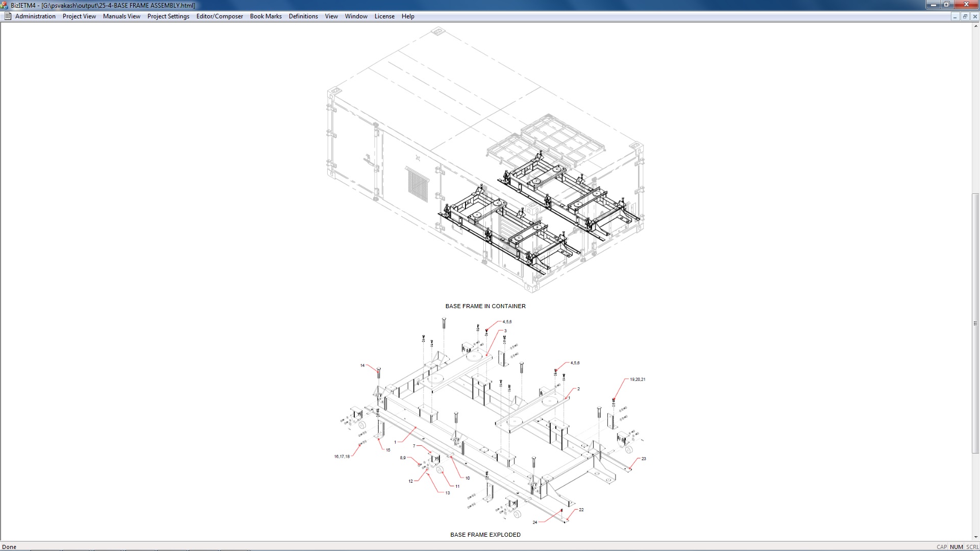Open the License menu
Screen dimensions: 980x551
(384, 16)
